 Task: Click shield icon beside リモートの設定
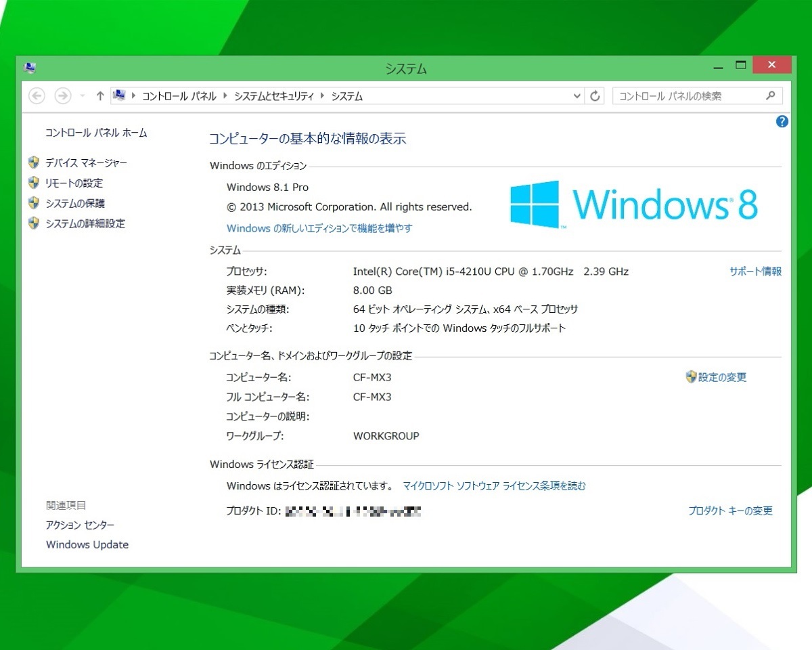click(34, 183)
